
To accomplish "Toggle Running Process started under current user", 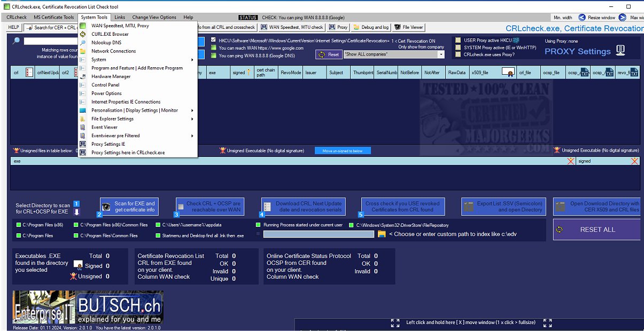I will 259,225.
